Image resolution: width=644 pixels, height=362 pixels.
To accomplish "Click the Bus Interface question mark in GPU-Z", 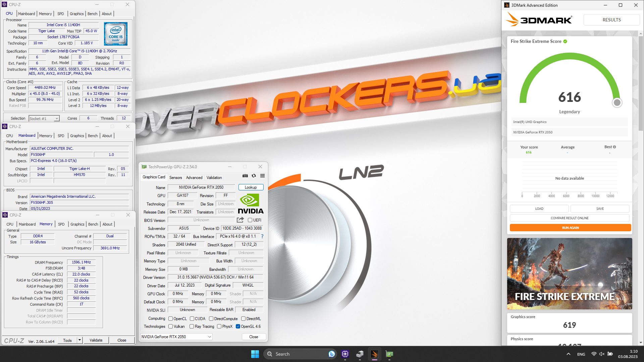I will pos(262,236).
